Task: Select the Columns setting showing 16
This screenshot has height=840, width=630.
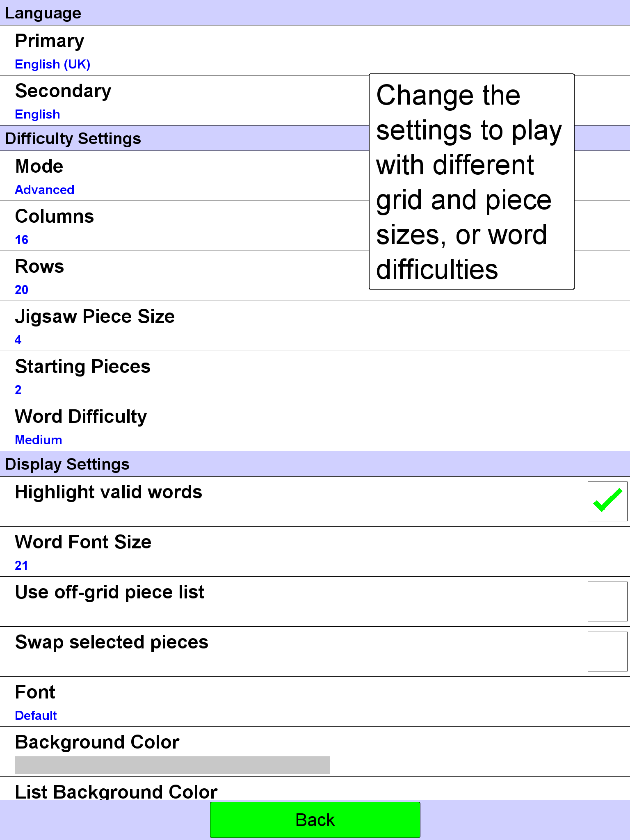Action: coord(185,226)
